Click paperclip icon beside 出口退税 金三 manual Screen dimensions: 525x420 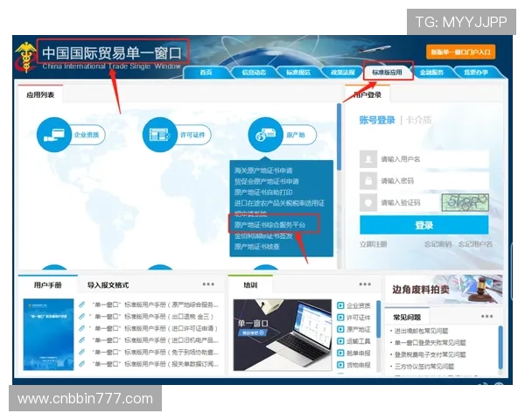pyautogui.click(x=81, y=316)
